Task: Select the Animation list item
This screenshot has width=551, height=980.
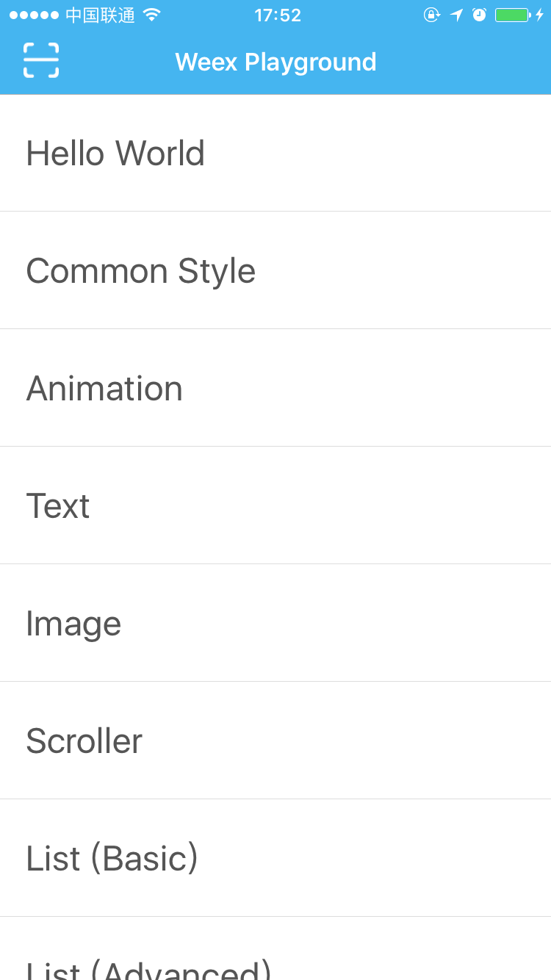Action: [275, 388]
